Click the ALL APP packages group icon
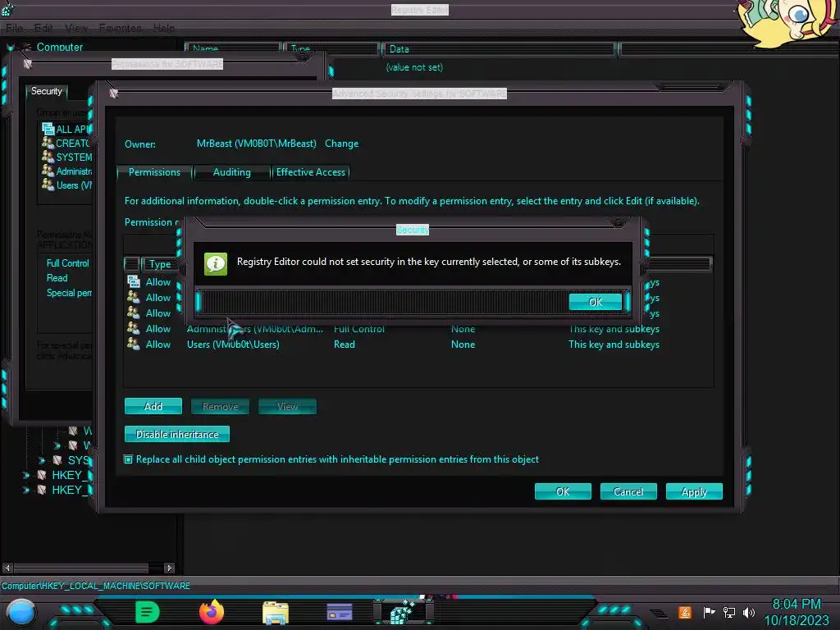 point(48,129)
